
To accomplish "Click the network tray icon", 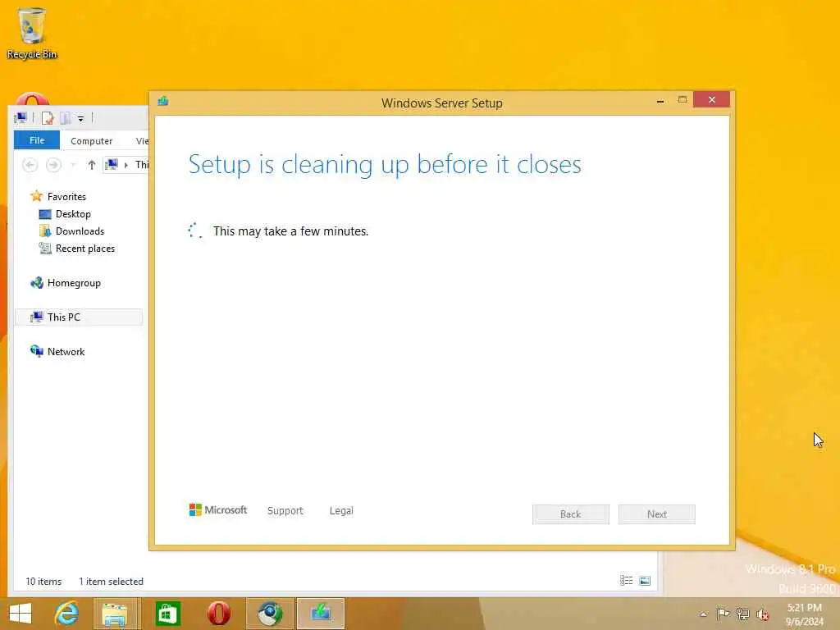I will pyautogui.click(x=742, y=614).
